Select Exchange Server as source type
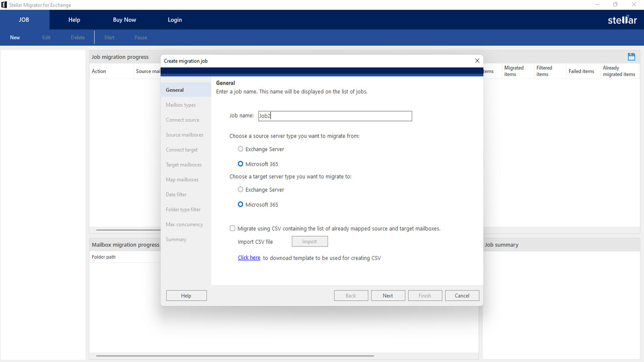This screenshot has height=362, width=644. [x=240, y=149]
